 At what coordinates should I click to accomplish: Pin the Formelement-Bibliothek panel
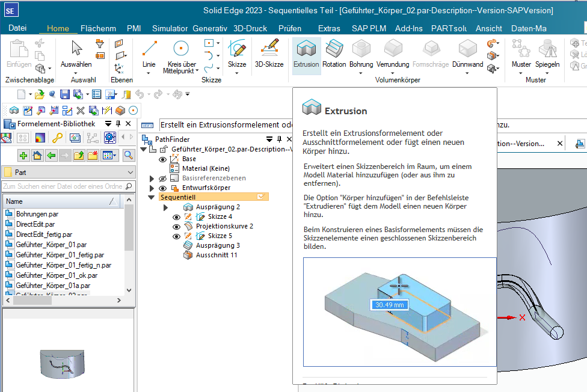(x=118, y=124)
